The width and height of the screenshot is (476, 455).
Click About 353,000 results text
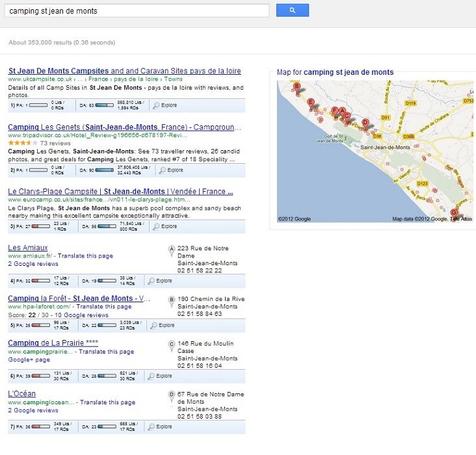(x=62, y=42)
